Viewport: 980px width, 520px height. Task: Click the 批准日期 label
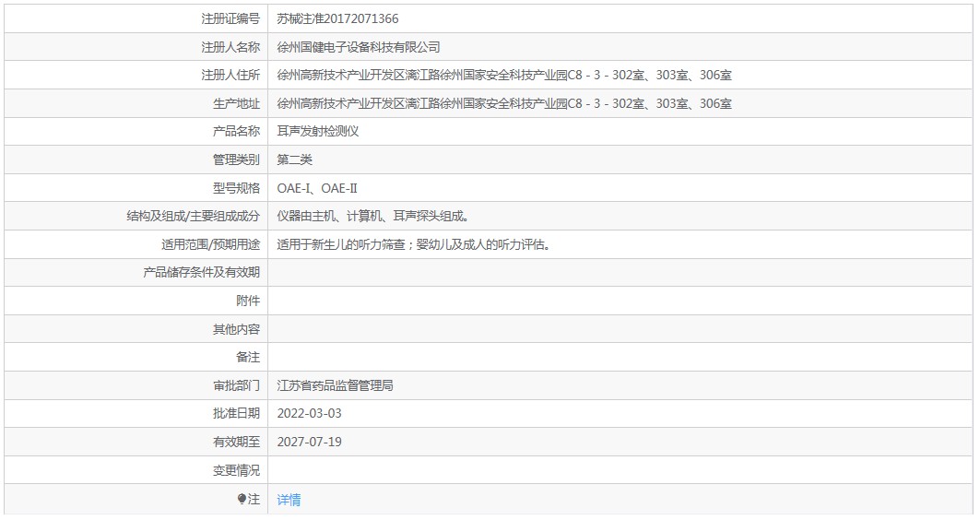236,413
